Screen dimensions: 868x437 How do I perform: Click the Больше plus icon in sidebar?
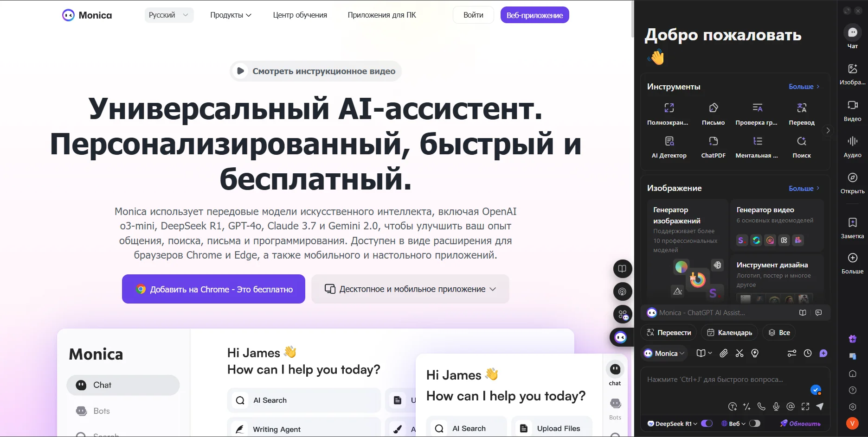click(x=853, y=258)
